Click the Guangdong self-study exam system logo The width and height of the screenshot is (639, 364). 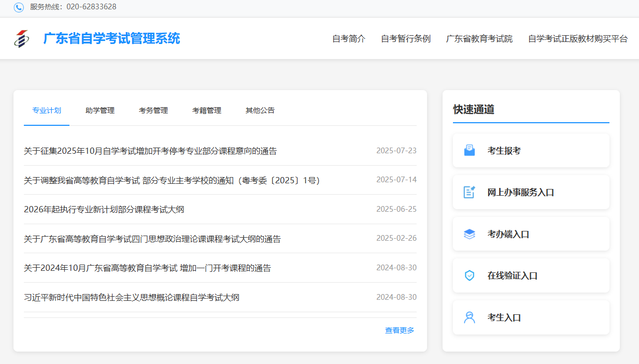click(22, 39)
